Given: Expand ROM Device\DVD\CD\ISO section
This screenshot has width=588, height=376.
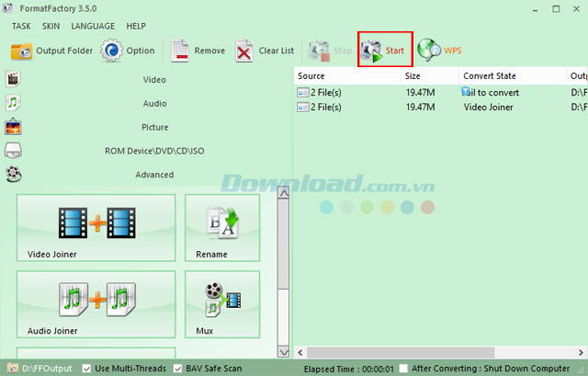Looking at the screenshot, I should click(x=154, y=151).
